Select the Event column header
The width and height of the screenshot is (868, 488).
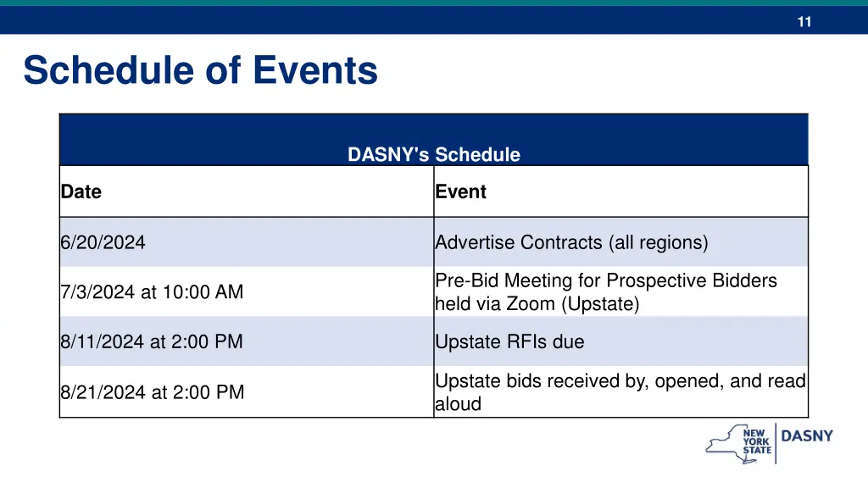click(461, 191)
